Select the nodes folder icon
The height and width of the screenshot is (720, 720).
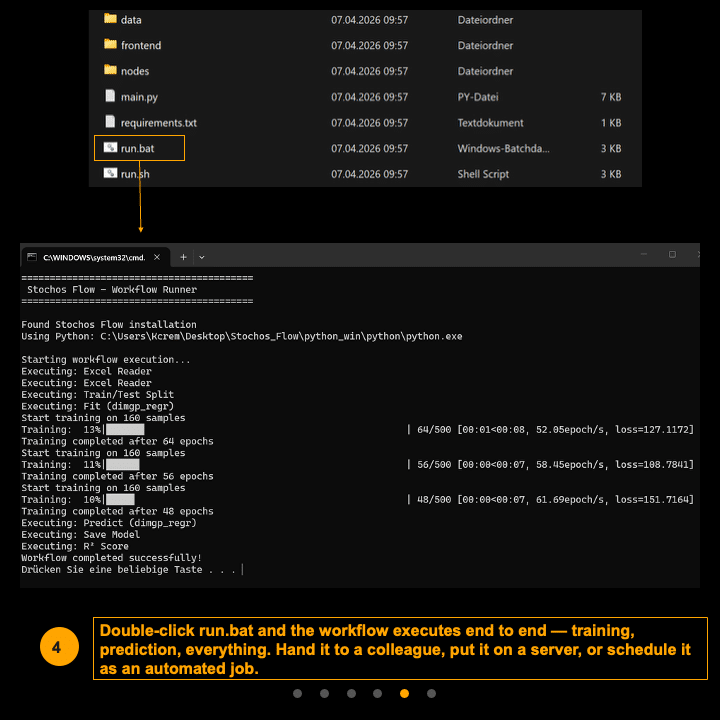[x=110, y=70]
